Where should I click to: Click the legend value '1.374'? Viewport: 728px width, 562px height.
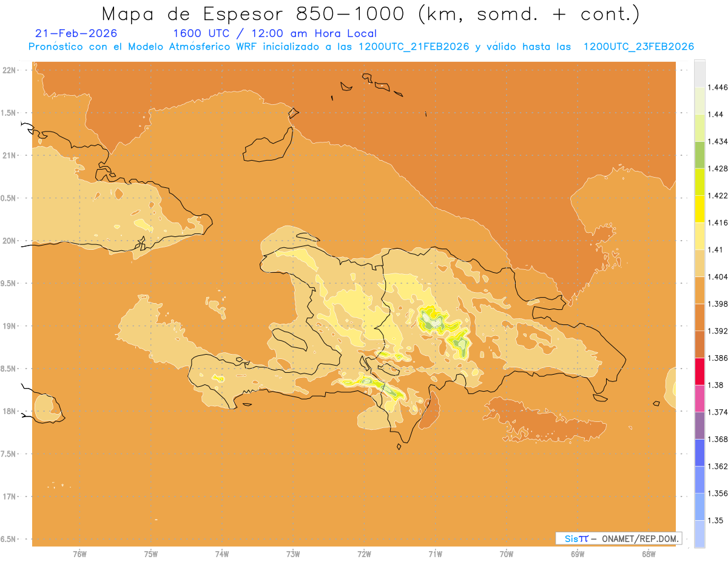pyautogui.click(x=718, y=412)
